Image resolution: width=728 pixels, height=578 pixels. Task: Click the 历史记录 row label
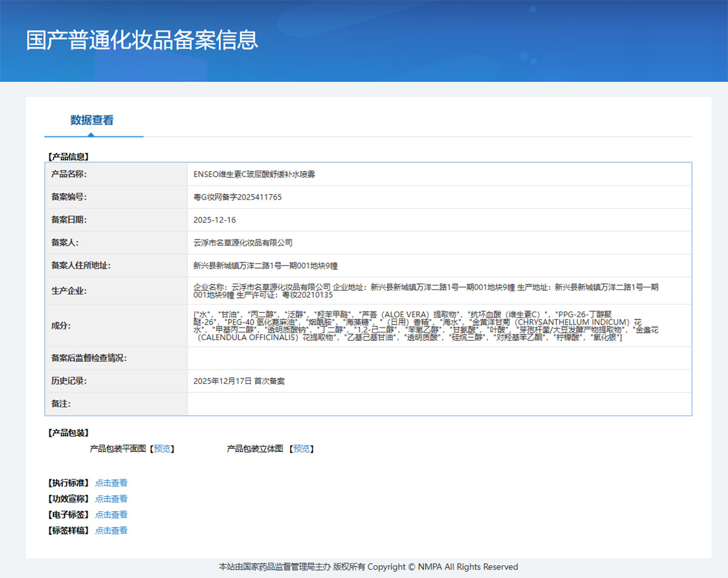(x=69, y=381)
